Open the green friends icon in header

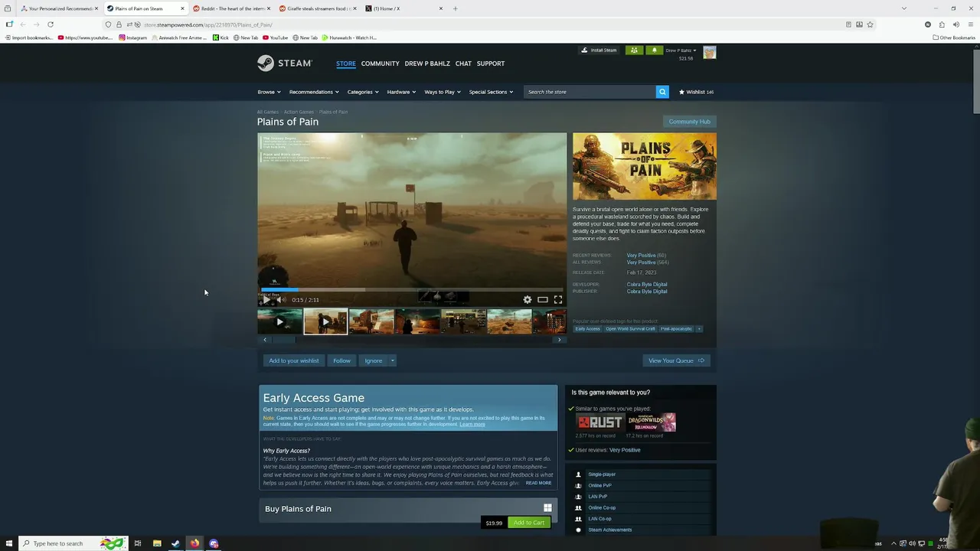(634, 51)
